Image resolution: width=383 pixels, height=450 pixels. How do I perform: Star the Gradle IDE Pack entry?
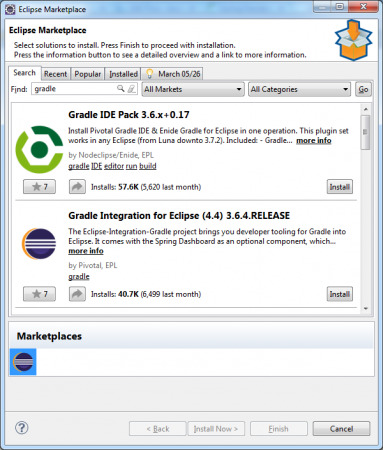[39, 187]
